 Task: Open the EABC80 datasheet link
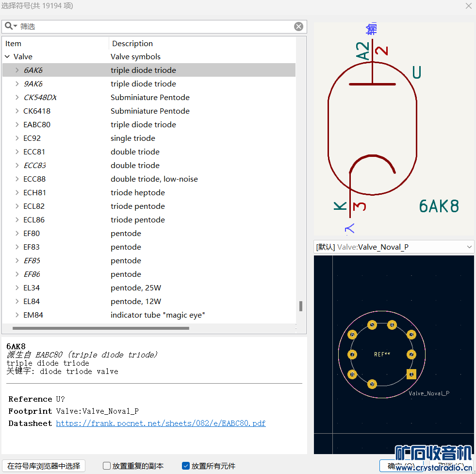[x=161, y=423]
